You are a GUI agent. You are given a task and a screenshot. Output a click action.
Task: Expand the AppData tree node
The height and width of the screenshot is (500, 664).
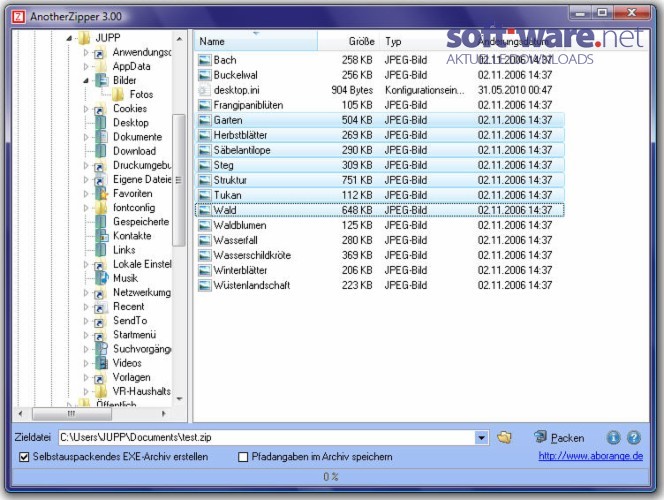click(x=86, y=66)
